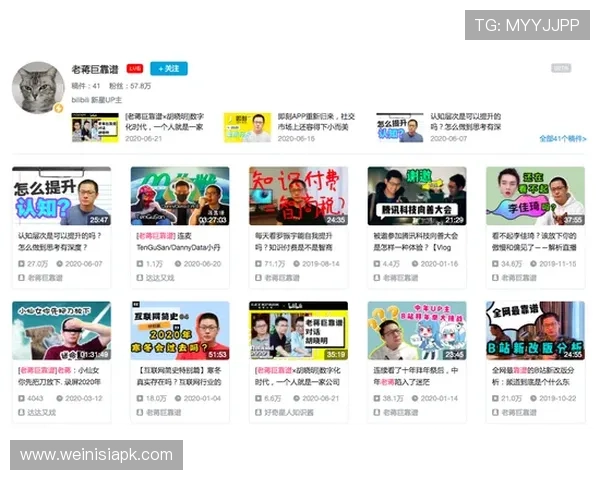Image resolution: width=600 pixels, height=480 pixels.
Task: Click clock icon beside 2020-01-16
Action: pyautogui.click(x=415, y=264)
